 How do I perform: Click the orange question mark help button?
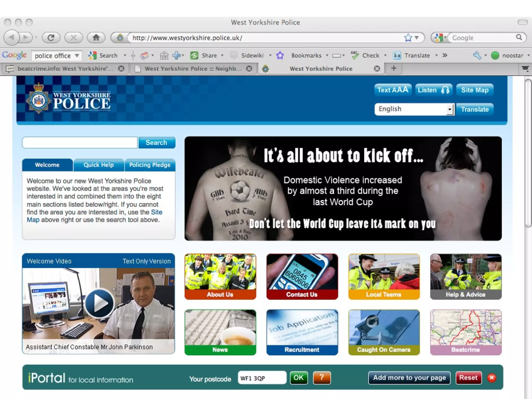click(322, 377)
